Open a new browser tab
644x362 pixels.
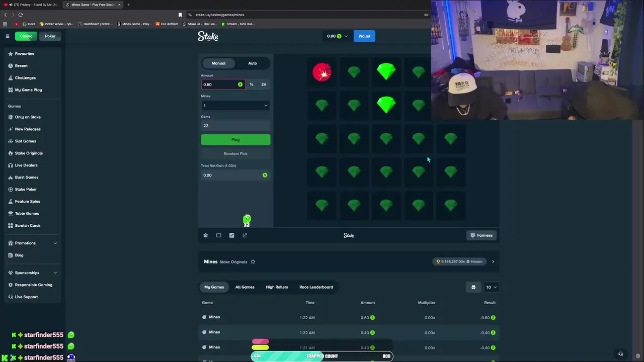(128, 5)
